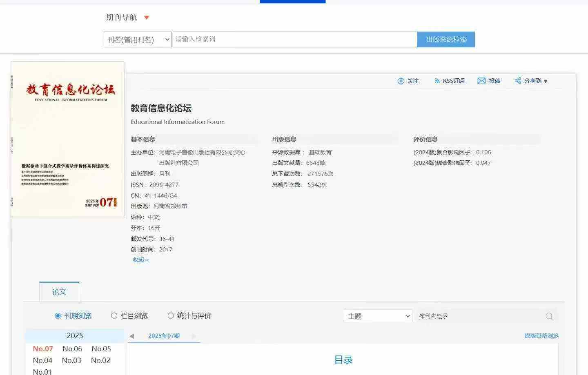Go to previous issue with left arrow
The width and height of the screenshot is (588, 375).
click(x=131, y=336)
